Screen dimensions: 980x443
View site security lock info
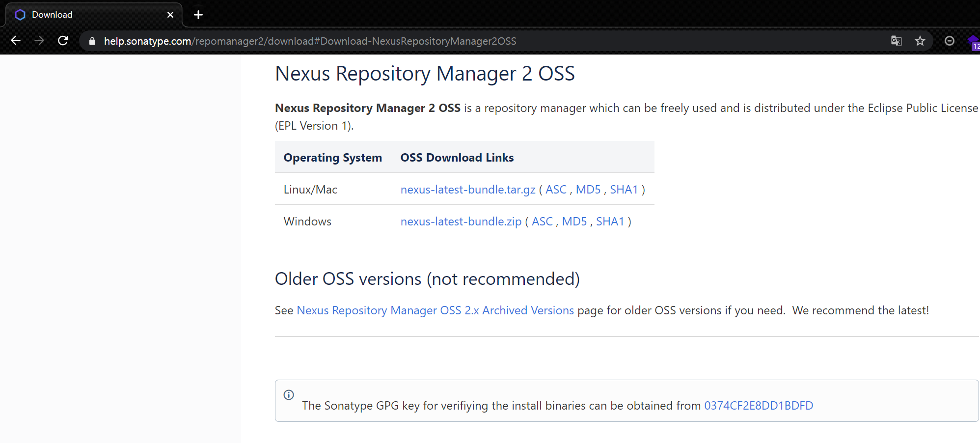(x=92, y=41)
